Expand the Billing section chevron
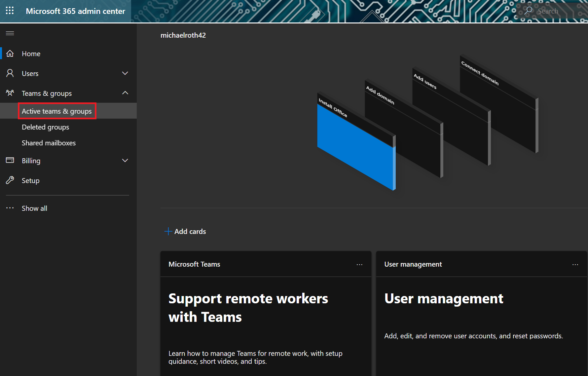The height and width of the screenshot is (376, 588). click(x=125, y=161)
